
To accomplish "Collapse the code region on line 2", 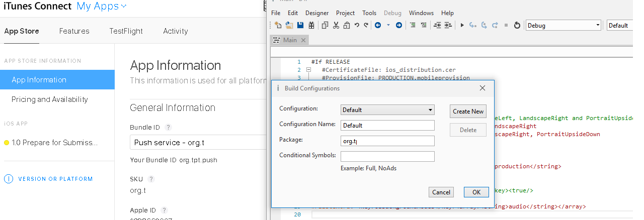I will coord(309,70).
